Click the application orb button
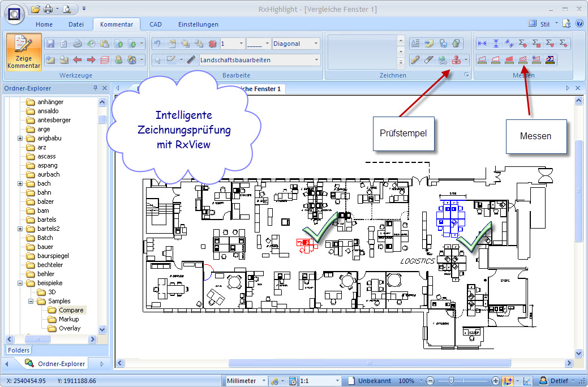The height and width of the screenshot is (387, 588). [x=14, y=14]
